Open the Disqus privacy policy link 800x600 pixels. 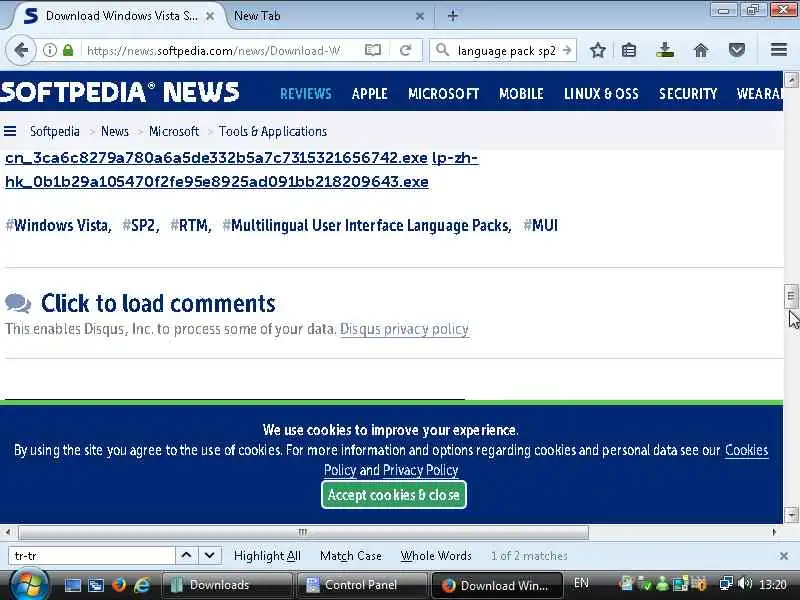pyautogui.click(x=405, y=329)
